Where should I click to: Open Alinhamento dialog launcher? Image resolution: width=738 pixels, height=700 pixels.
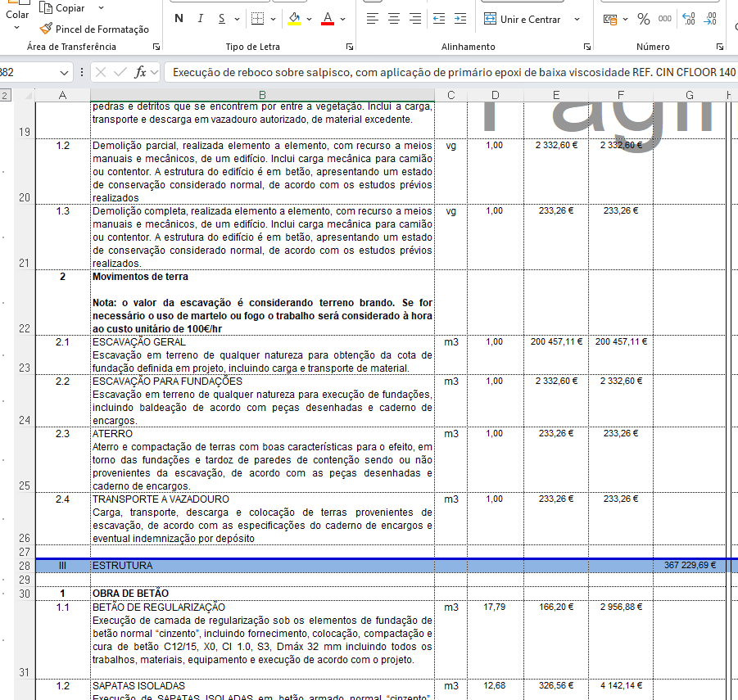point(587,47)
